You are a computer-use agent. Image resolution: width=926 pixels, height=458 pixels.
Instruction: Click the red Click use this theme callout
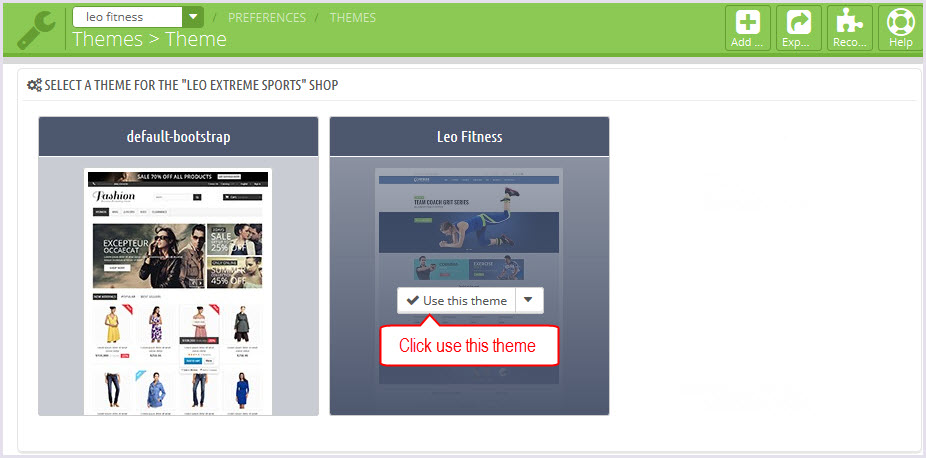tap(468, 345)
